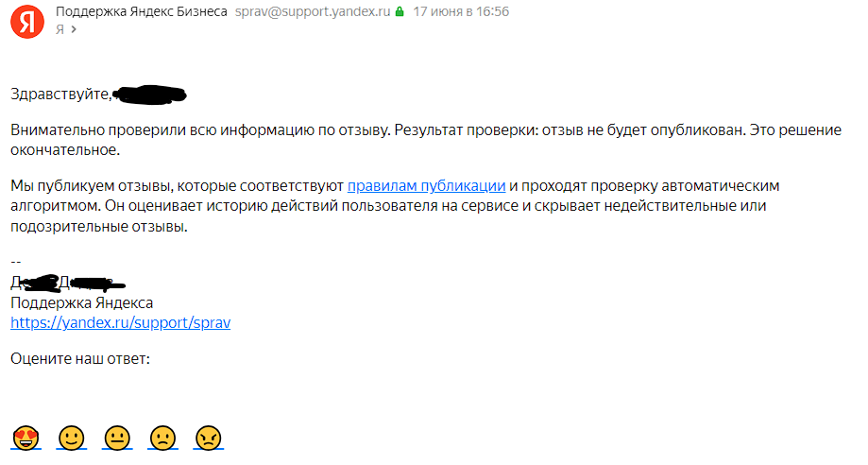Click the redacted support agent name in signature

pyautogui.click(x=66, y=282)
